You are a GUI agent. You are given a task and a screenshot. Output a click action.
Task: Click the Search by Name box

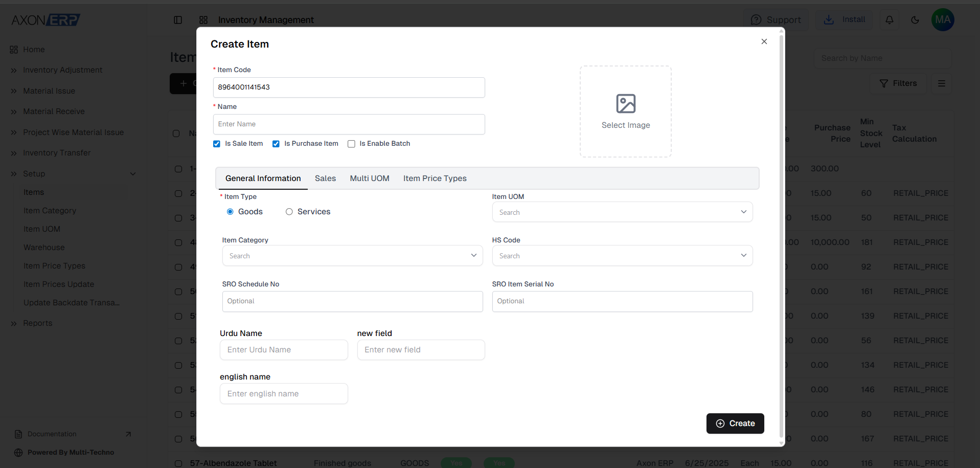coord(882,58)
